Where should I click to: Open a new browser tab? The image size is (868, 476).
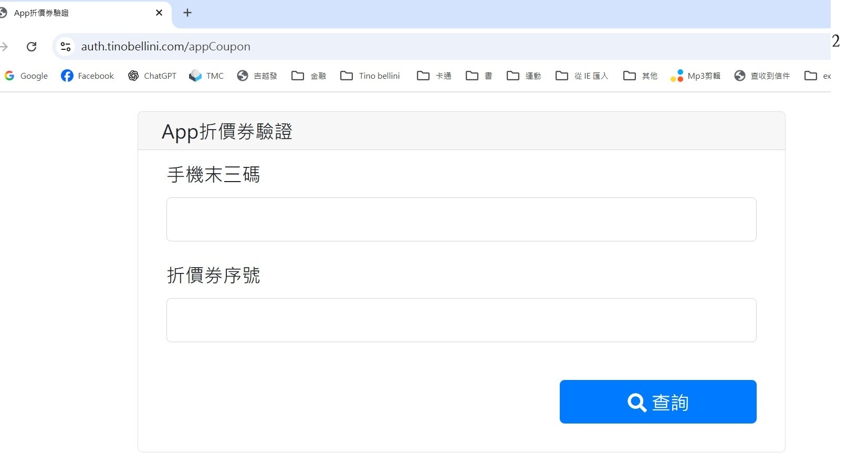[x=187, y=13]
